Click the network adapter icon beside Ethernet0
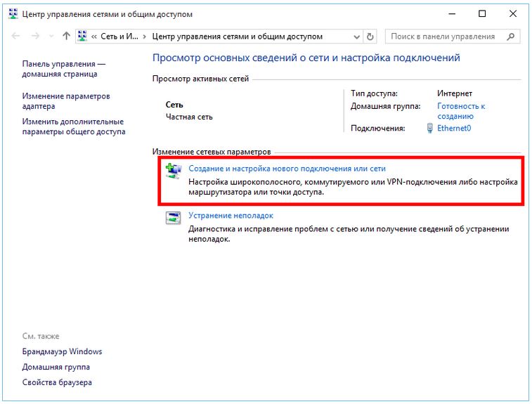 430,129
